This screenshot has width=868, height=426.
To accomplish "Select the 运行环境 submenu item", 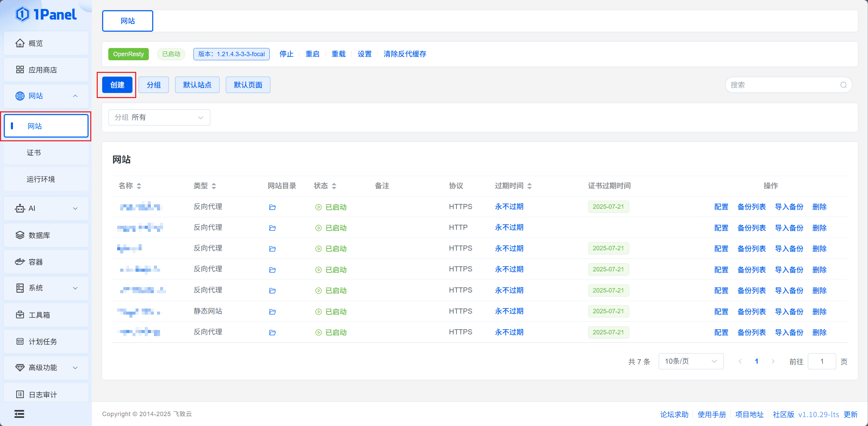I will 46,179.
